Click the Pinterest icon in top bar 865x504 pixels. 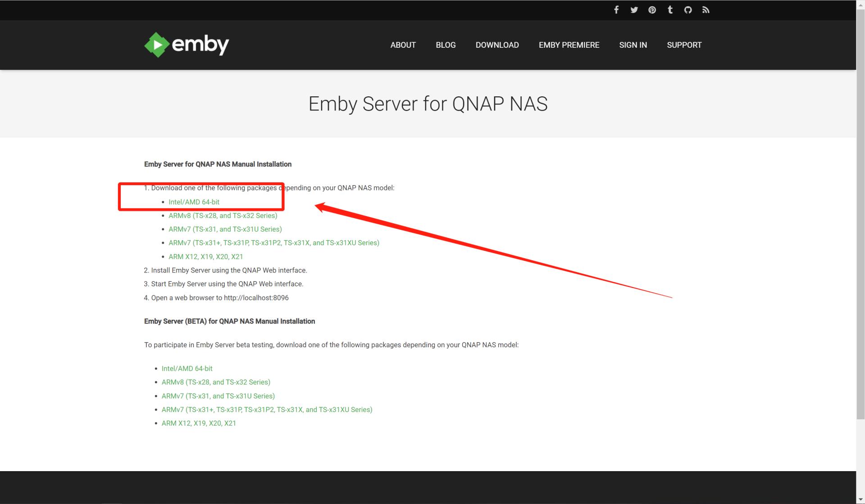click(x=652, y=10)
